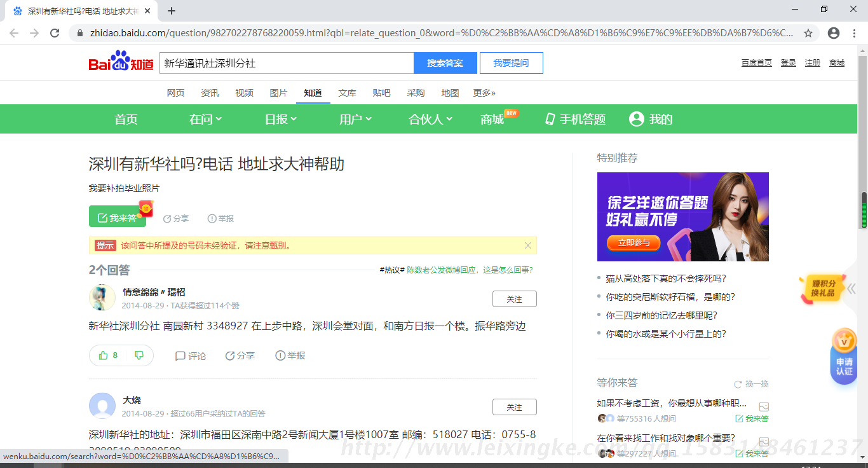Switch to the 网页 search tab
Viewport: 868px width, 468px height.
tap(175, 93)
